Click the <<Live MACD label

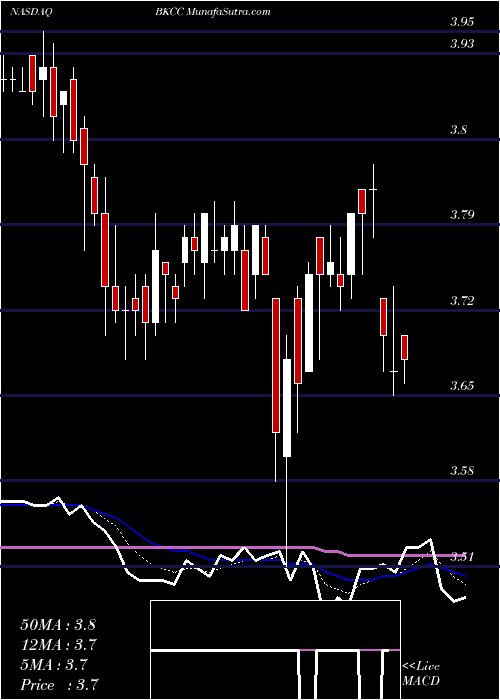(421, 674)
